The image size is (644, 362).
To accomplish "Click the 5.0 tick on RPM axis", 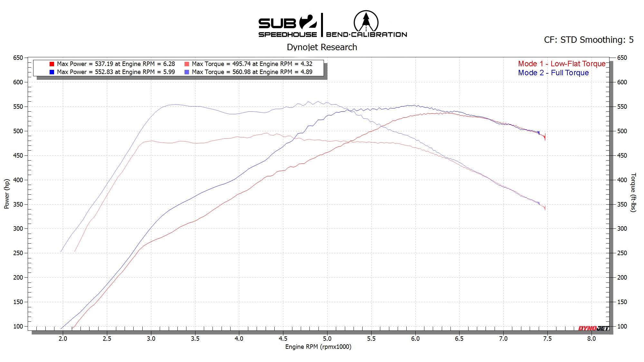I will click(x=327, y=339).
